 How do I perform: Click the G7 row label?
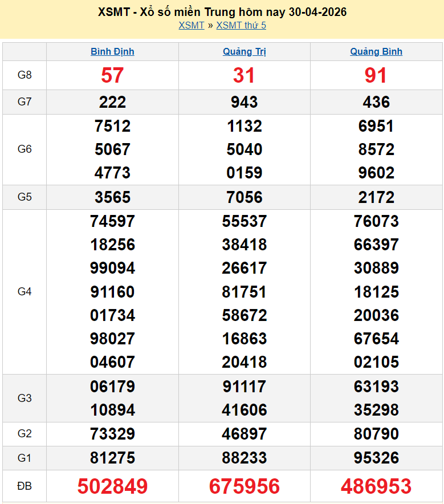coord(25,102)
